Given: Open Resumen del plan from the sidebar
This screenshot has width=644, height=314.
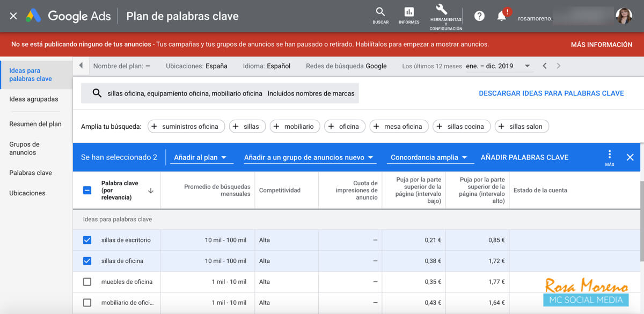Looking at the screenshot, I should coord(35,123).
